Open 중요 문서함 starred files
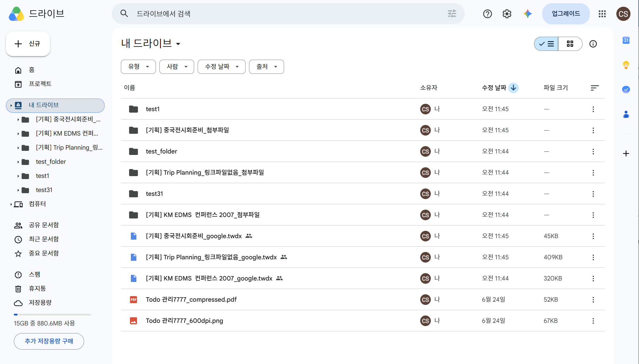This screenshot has height=364, width=639. [55, 253]
